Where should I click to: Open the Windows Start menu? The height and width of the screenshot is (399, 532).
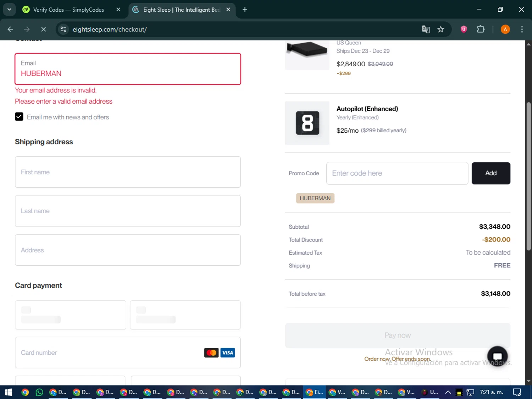(9, 392)
